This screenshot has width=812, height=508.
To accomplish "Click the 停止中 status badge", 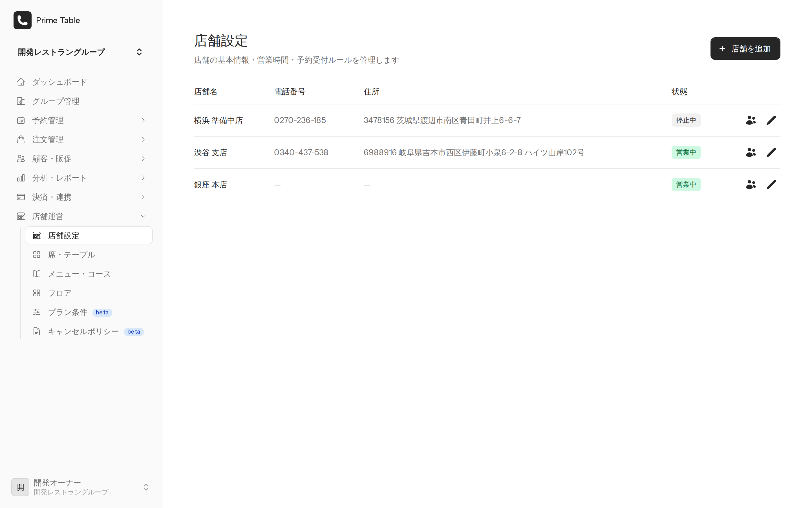I will click(686, 120).
